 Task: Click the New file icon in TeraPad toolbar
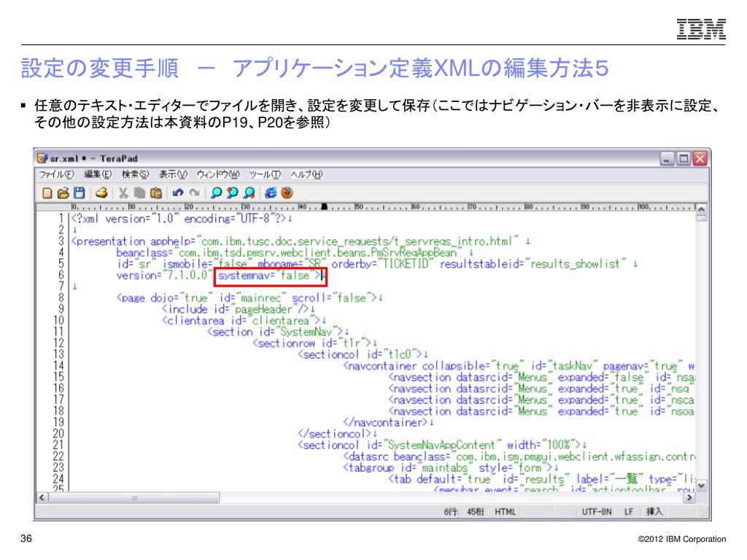click(x=47, y=192)
